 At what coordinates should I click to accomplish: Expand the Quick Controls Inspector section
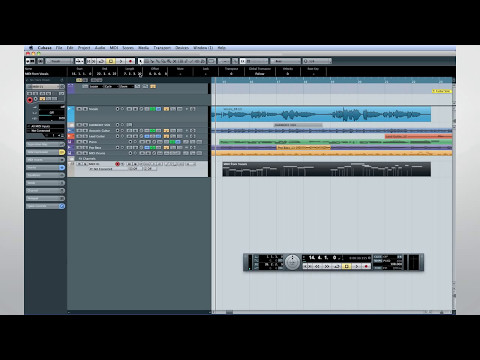(45, 206)
